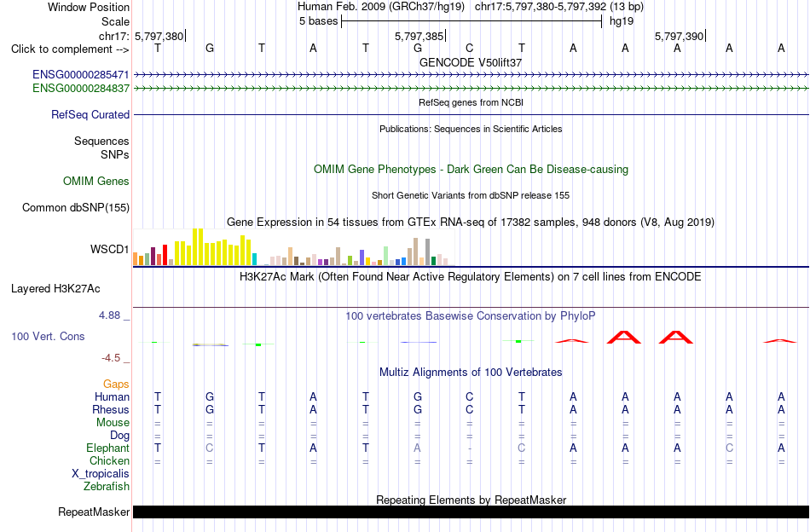Open the OMIM Gene Phenotypes track title
The width and height of the screenshot is (810, 532).
pyautogui.click(x=471, y=170)
